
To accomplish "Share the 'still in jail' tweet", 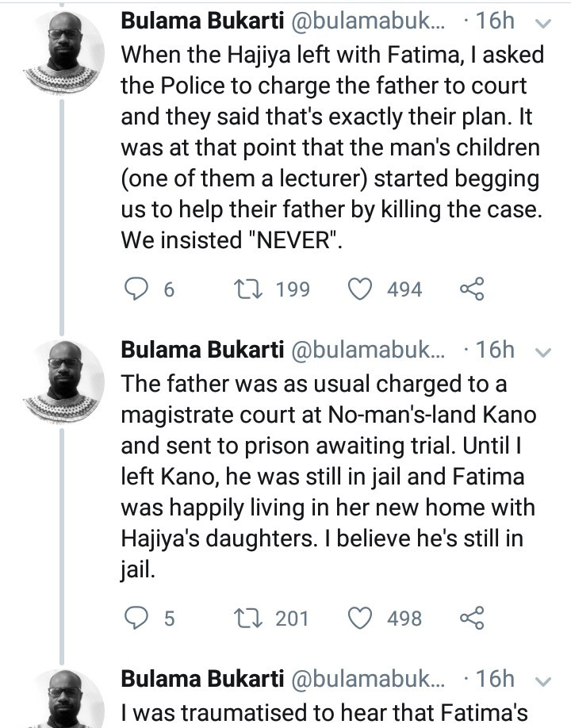I will pos(471,618).
